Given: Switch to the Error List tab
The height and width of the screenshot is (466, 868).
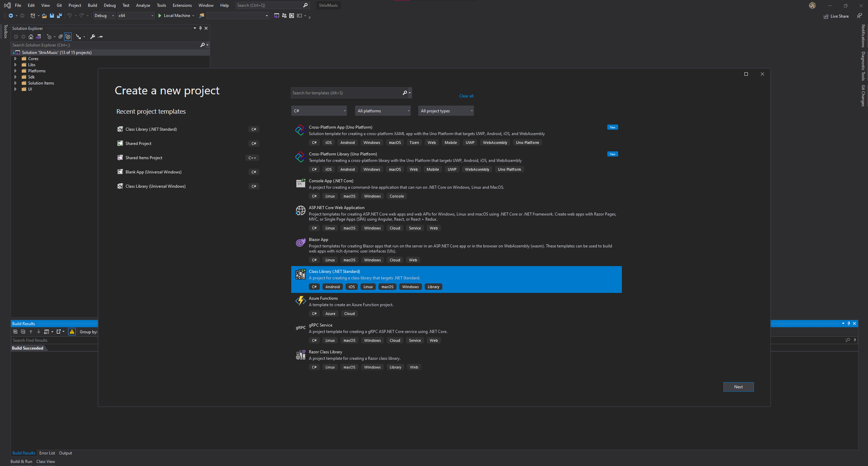Looking at the screenshot, I should 47,453.
